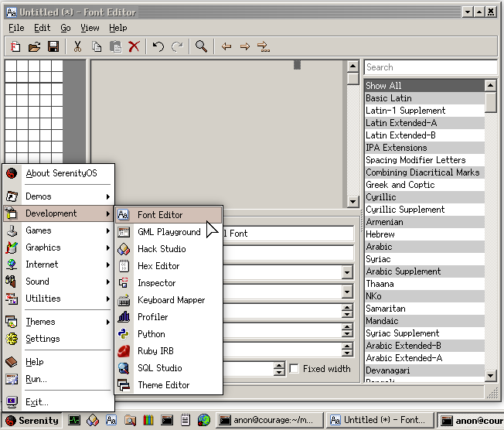Save the font with the floppy disk icon
504x430 pixels.
(53, 46)
